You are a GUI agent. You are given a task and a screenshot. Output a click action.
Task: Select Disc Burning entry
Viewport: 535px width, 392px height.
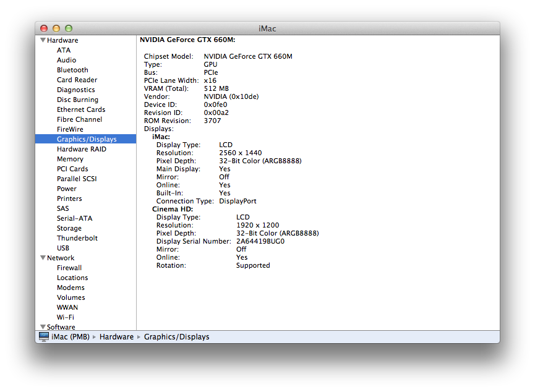coord(77,100)
